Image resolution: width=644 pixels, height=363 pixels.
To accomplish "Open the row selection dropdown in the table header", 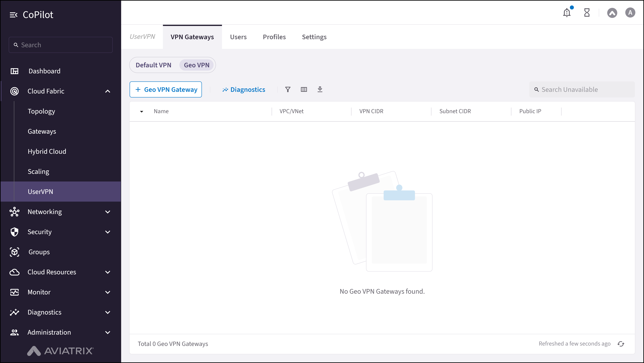I will point(141,111).
